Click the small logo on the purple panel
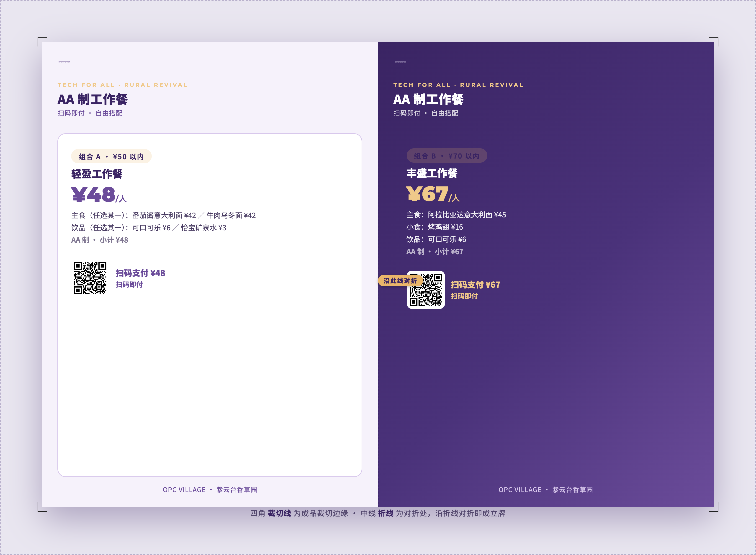 click(x=400, y=62)
